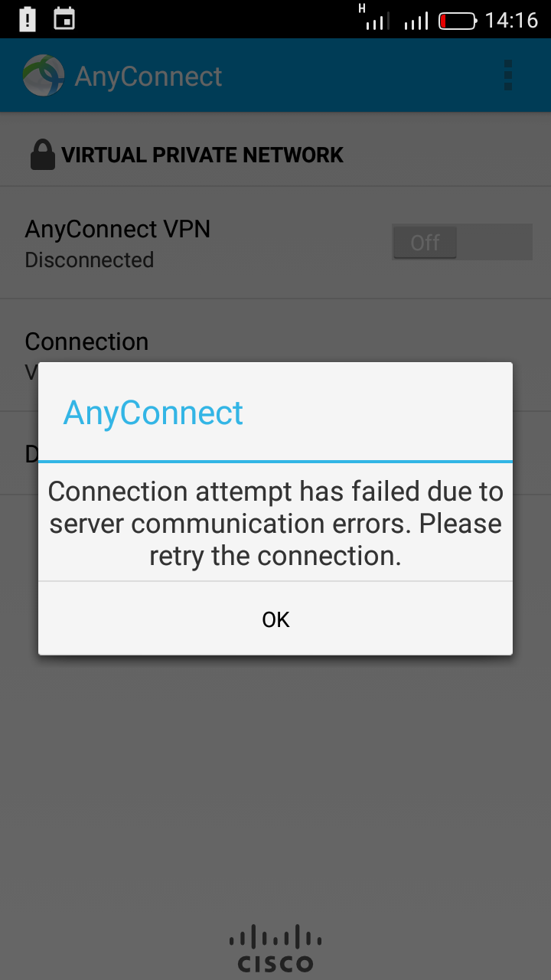Viewport: 551px width, 980px height.
Task: Tap the Cisco logo at the bottom
Action: [275, 949]
